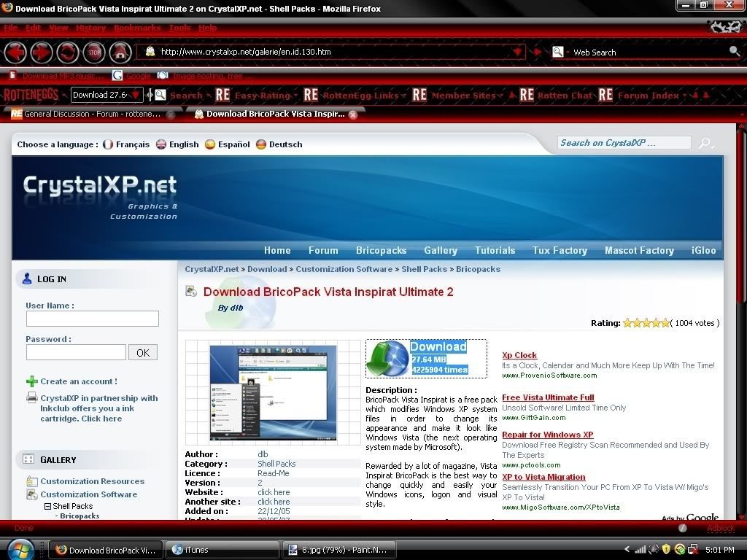Click the German flag icon
The image size is (747, 560).
261,144
